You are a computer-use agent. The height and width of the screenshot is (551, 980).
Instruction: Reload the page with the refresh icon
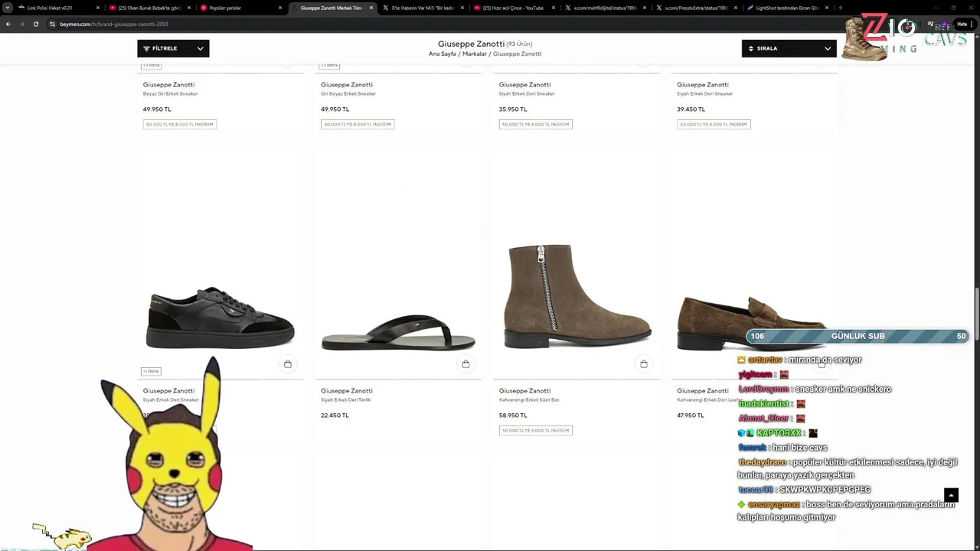click(x=36, y=24)
